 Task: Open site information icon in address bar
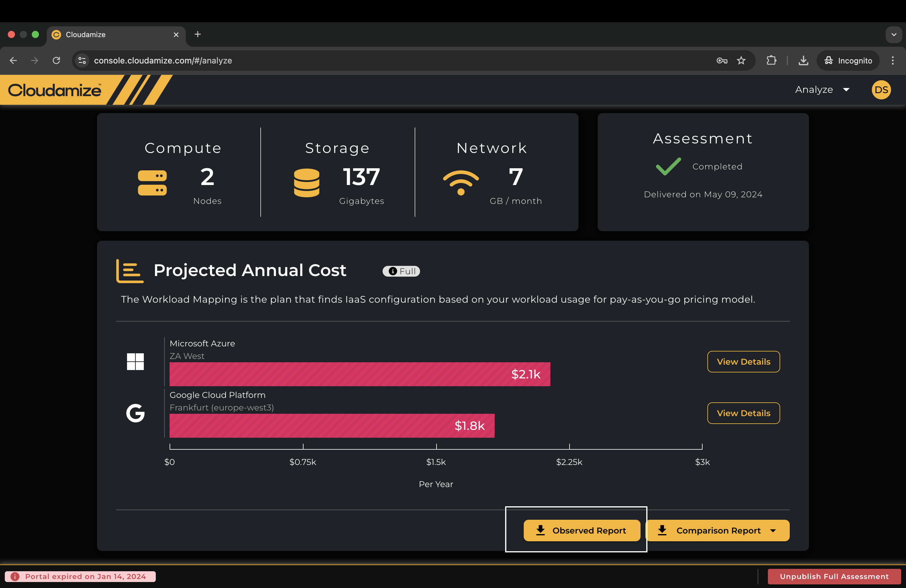(x=82, y=60)
